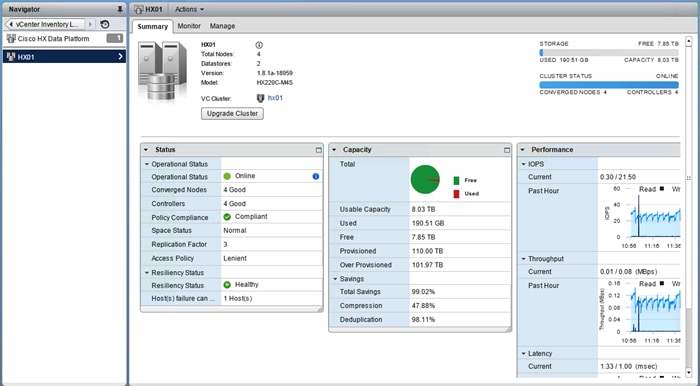Click the VC Cluster icon beside hx01
Screen dimensions: 700x386
(260, 98)
